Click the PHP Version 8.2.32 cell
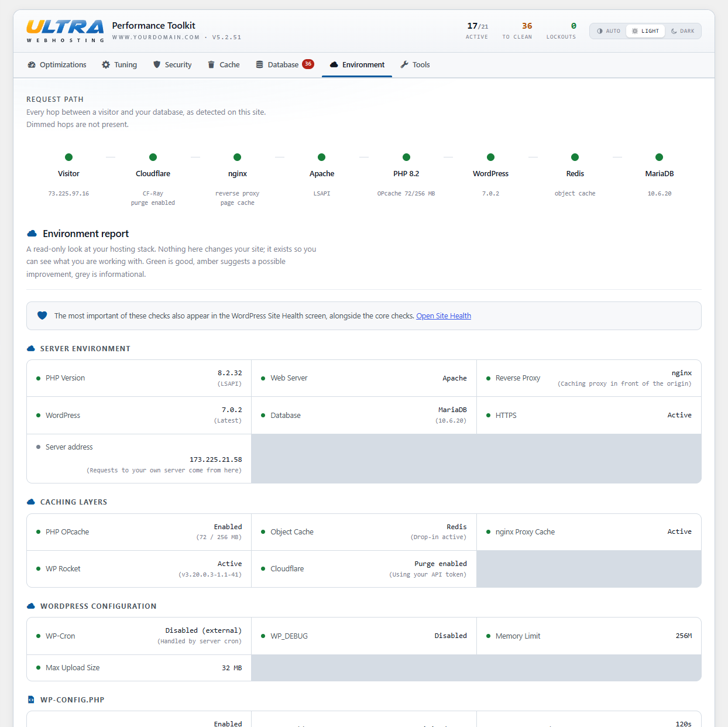The height and width of the screenshot is (727, 728). [x=139, y=378]
